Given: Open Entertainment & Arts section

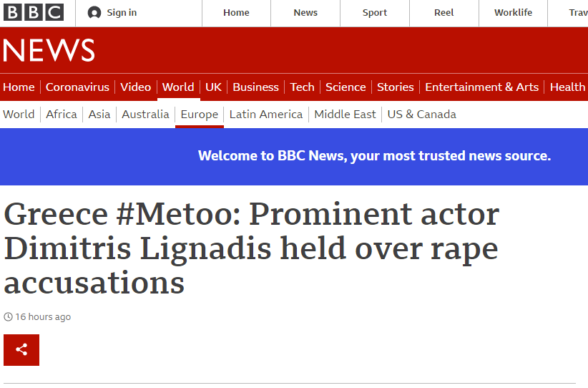Looking at the screenshot, I should coord(481,87).
